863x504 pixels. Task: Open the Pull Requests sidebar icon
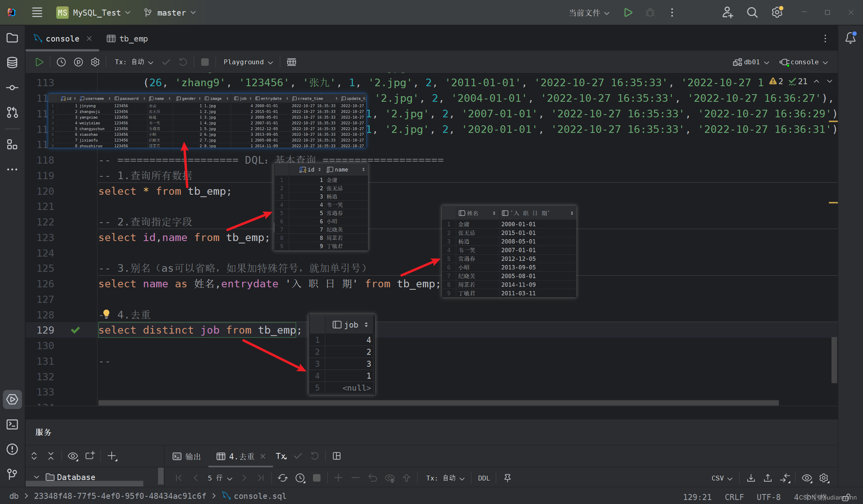(12, 113)
